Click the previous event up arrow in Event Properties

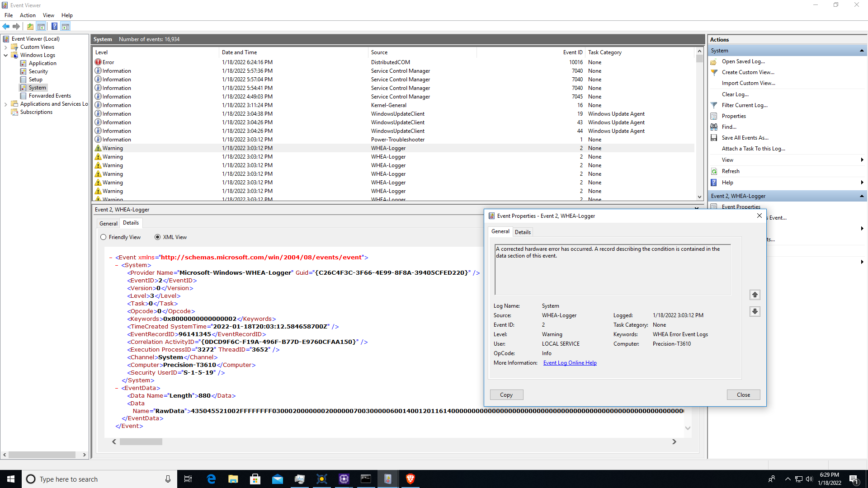[755, 295]
